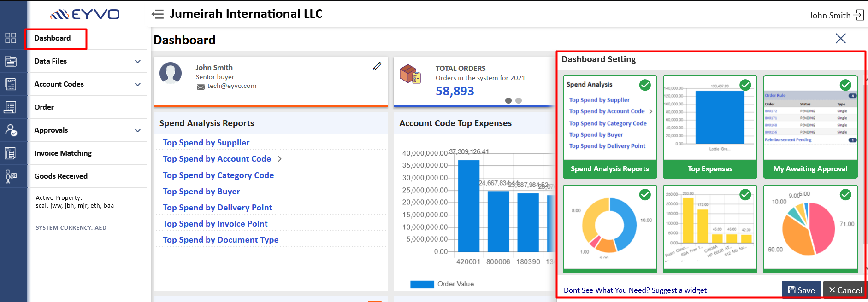Screen dimensions: 868x302
Task: Save the dashboard settings
Action: coord(801,290)
